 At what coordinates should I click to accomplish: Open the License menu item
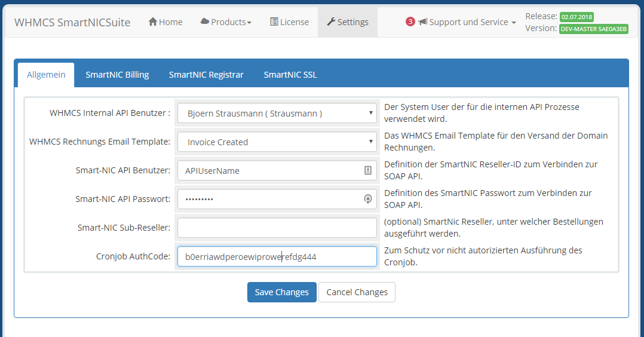[x=290, y=22]
